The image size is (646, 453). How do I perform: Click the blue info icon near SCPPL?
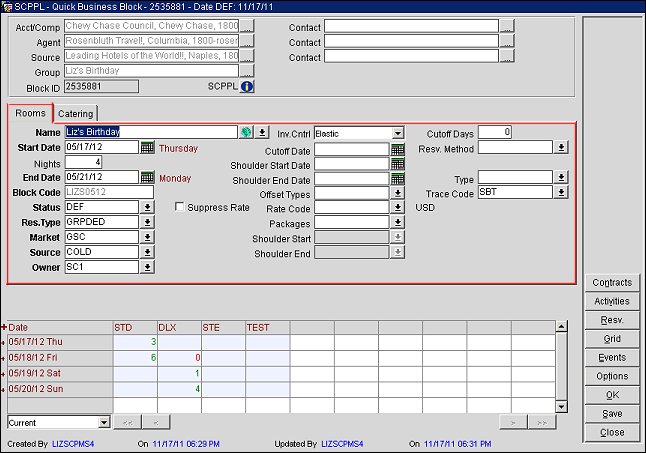tap(246, 87)
